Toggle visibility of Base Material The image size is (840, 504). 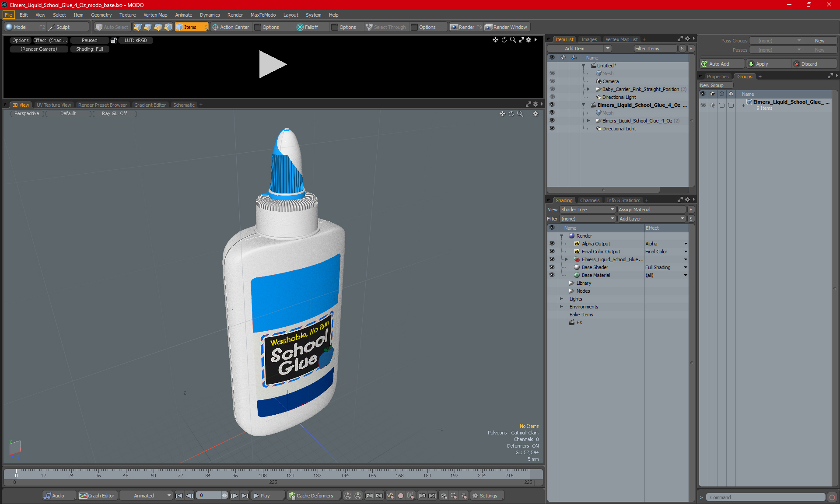coord(552,275)
